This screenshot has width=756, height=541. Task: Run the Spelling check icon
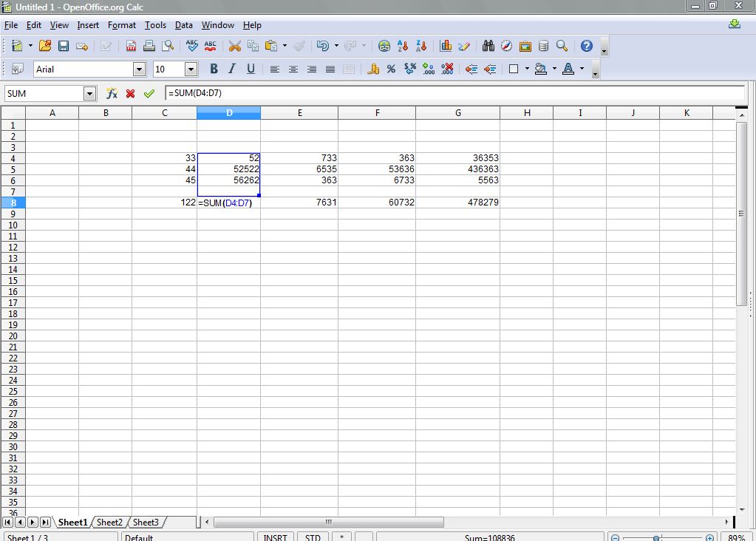(x=192, y=46)
